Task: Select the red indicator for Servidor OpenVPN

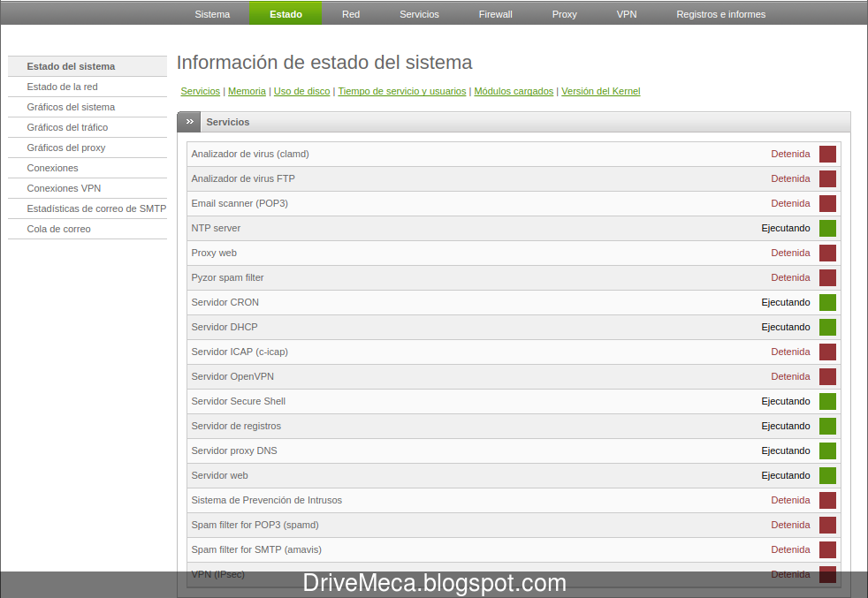Action: pyautogui.click(x=827, y=376)
